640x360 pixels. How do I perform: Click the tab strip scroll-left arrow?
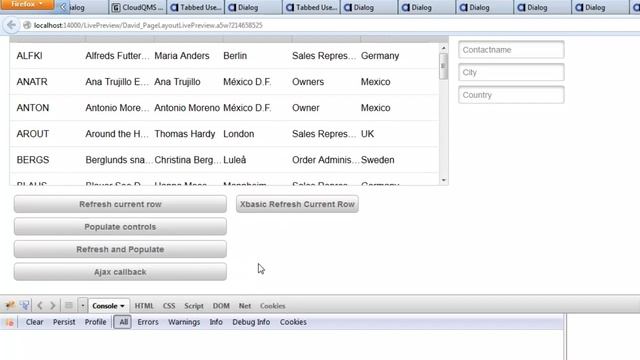click(63, 7)
